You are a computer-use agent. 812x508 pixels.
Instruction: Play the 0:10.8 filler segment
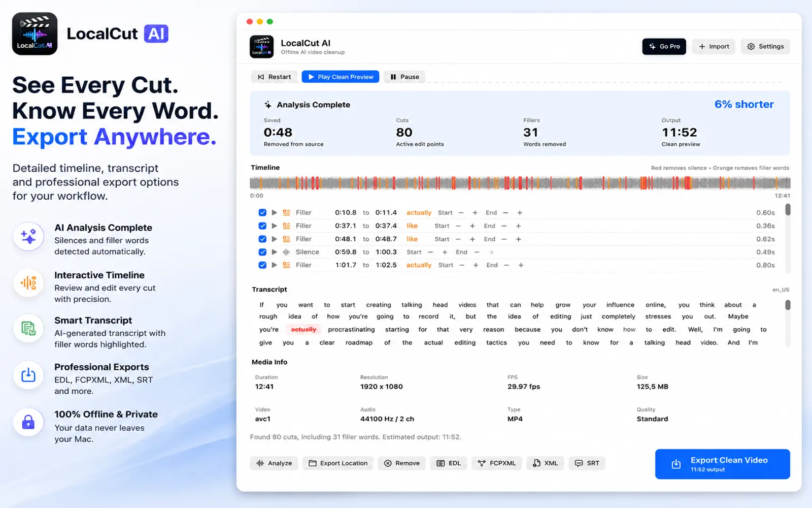275,213
